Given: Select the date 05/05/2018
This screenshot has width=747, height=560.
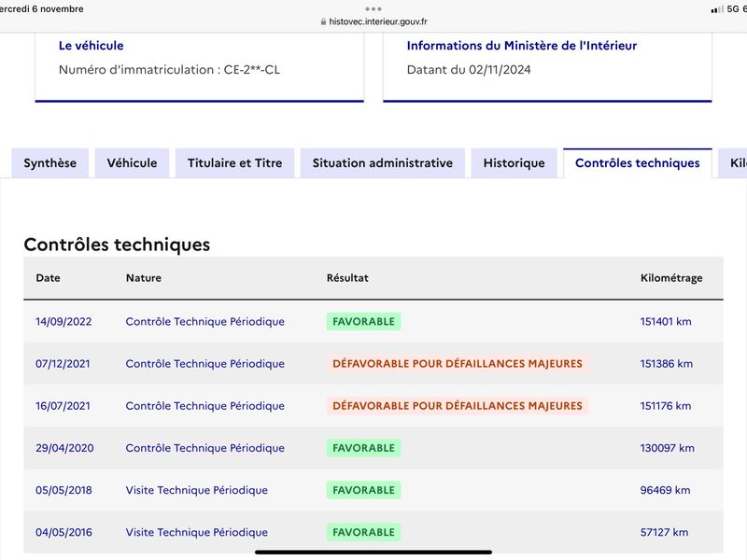Looking at the screenshot, I should 63,490.
